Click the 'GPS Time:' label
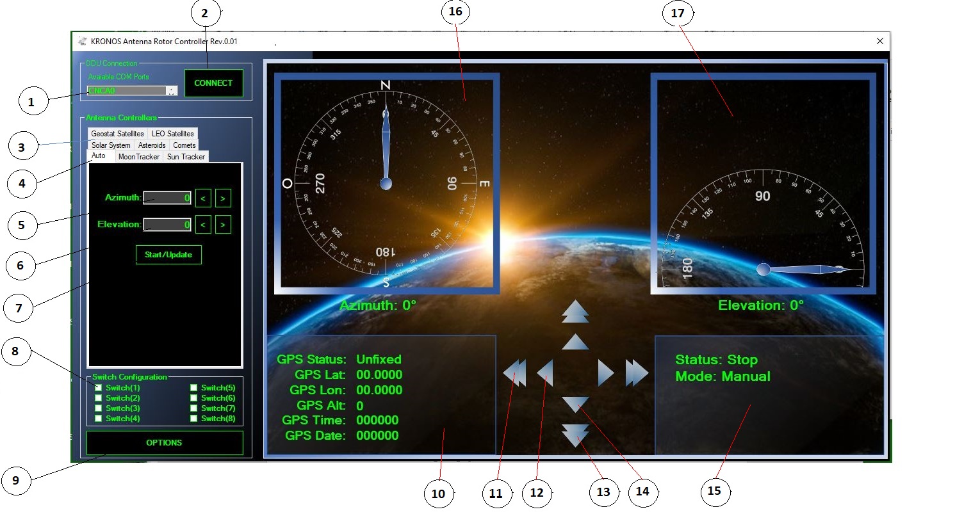 [314, 421]
